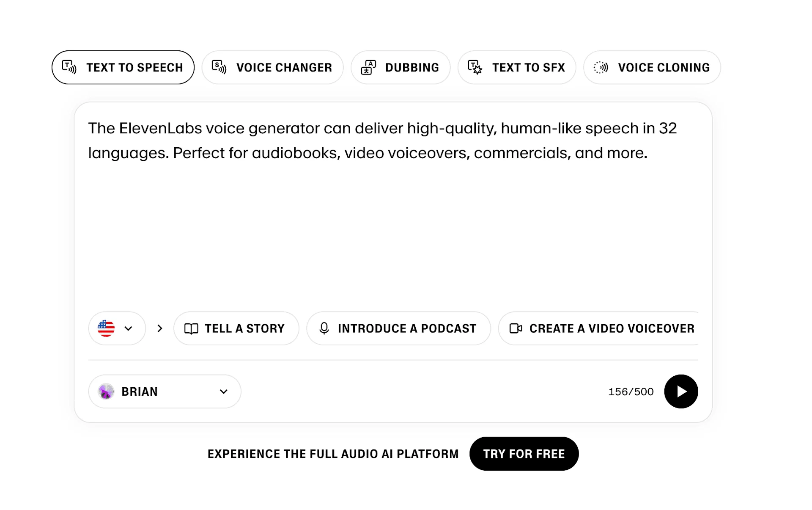
Task: Click inside the speech text input area
Action: click(x=393, y=190)
